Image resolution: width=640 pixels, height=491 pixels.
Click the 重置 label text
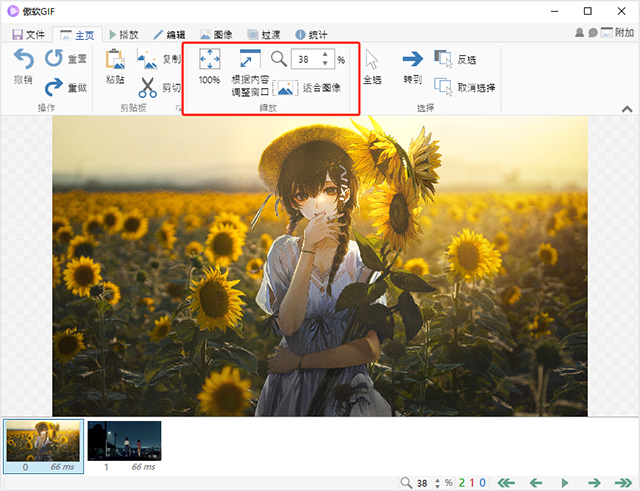77,59
